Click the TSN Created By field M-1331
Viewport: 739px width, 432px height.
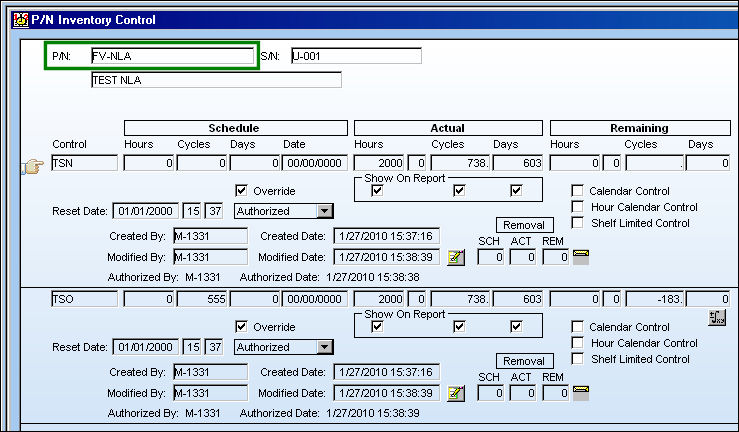click(x=210, y=236)
